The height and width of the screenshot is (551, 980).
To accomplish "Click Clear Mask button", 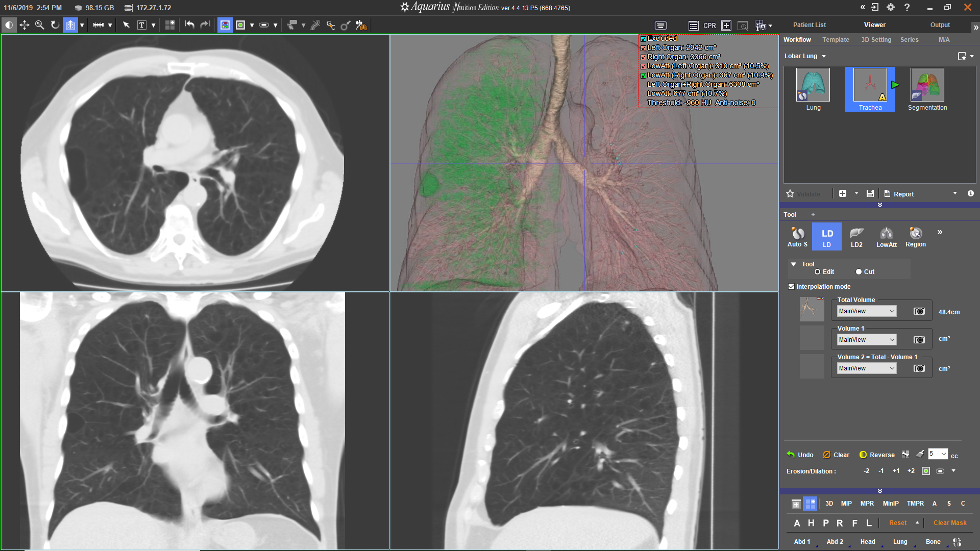I will [950, 523].
